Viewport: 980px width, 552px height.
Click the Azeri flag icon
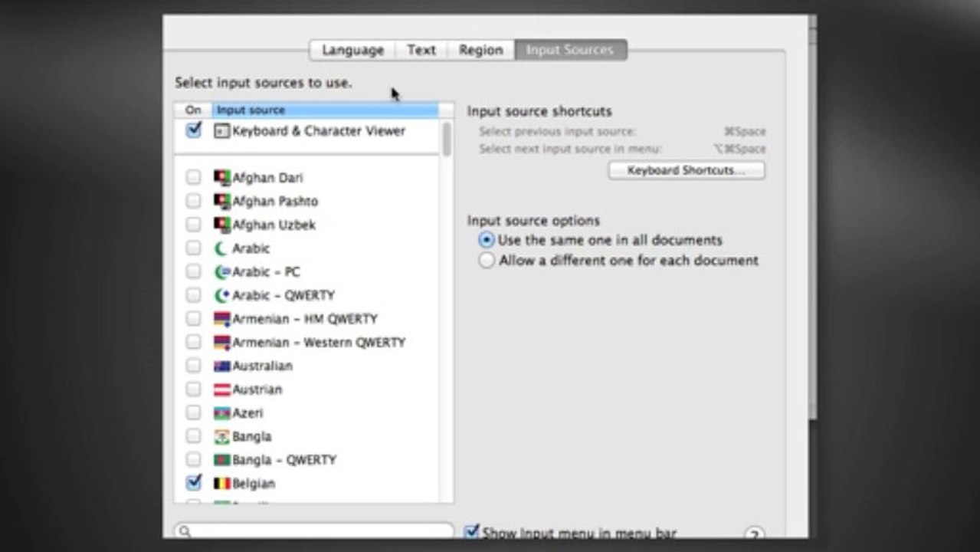(222, 413)
